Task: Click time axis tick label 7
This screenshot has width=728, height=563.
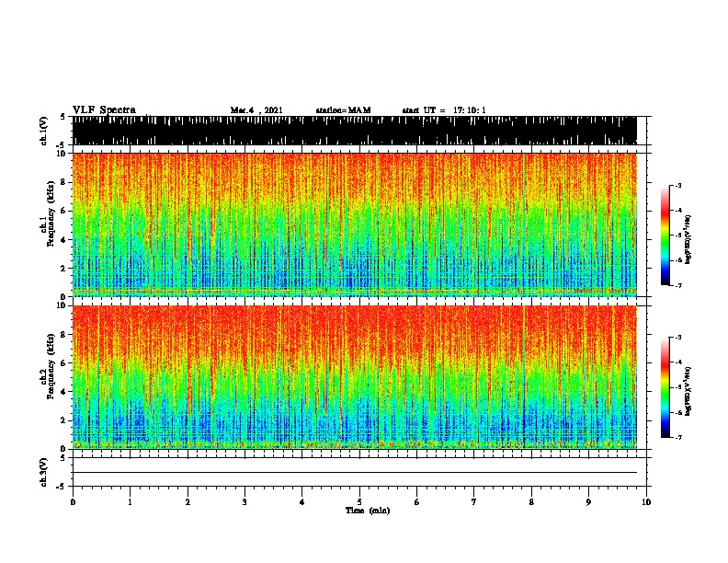Action: tap(474, 502)
